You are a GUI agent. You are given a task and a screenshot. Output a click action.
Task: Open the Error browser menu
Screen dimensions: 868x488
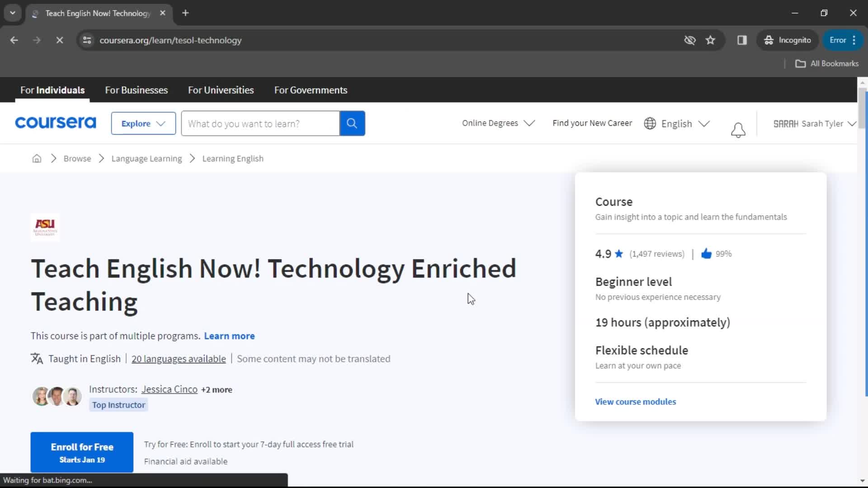843,40
